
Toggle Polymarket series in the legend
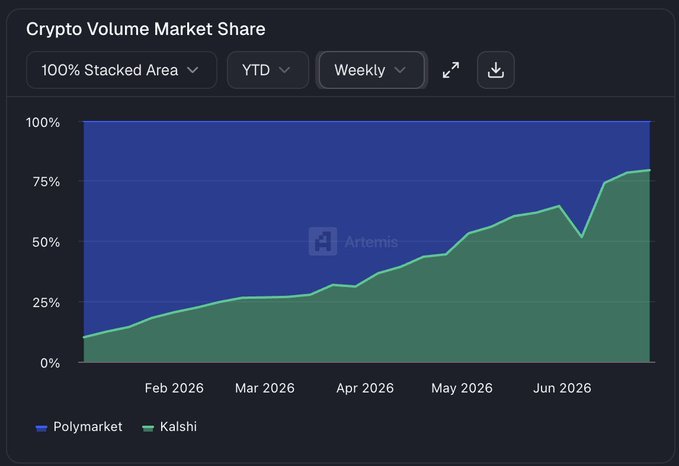point(79,427)
